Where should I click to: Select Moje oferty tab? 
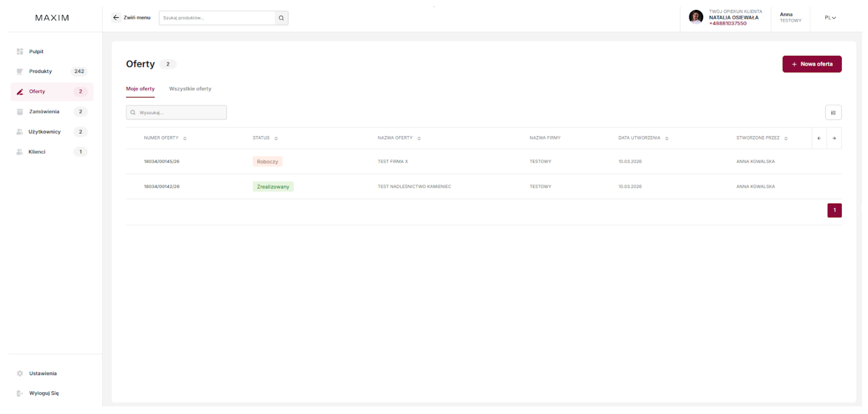tap(140, 89)
